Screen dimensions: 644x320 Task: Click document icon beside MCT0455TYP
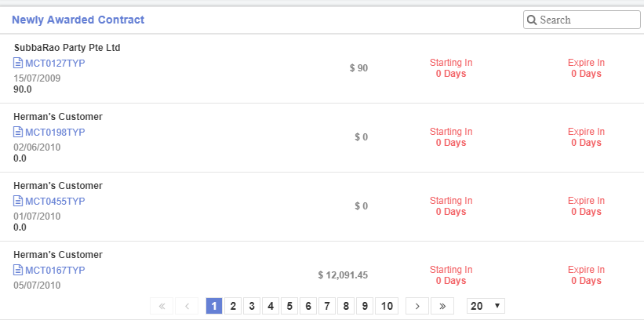tap(18, 202)
